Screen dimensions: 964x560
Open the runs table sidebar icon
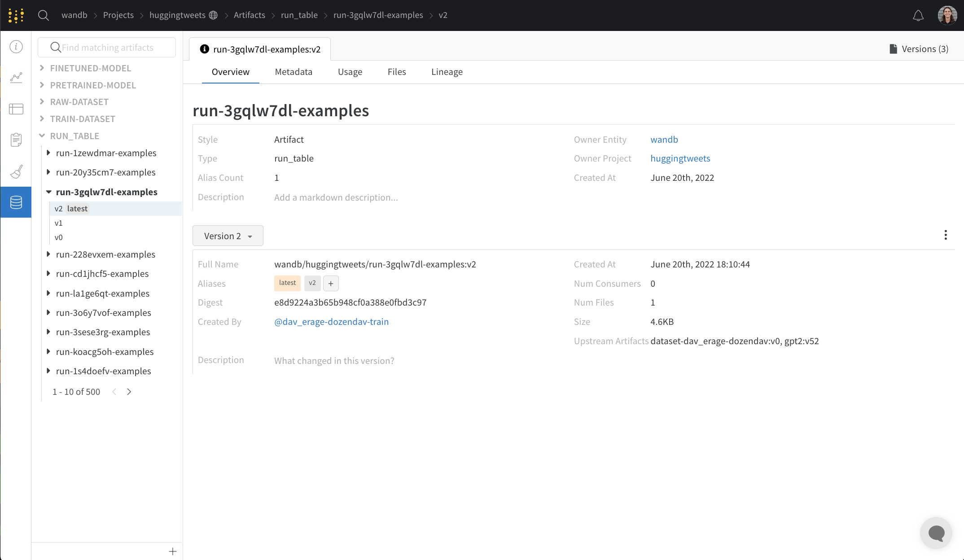16,109
